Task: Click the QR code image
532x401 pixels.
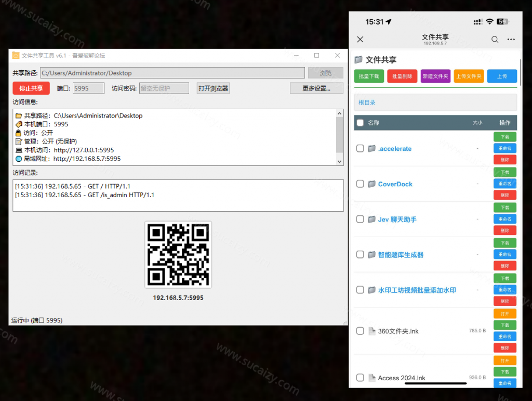Action: (x=178, y=255)
